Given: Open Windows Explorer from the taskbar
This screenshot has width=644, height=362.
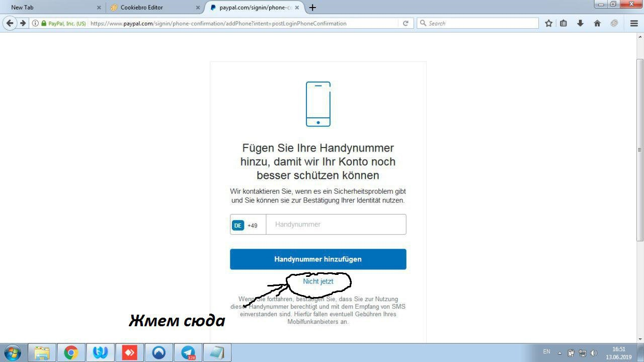Looking at the screenshot, I should pos(42,352).
